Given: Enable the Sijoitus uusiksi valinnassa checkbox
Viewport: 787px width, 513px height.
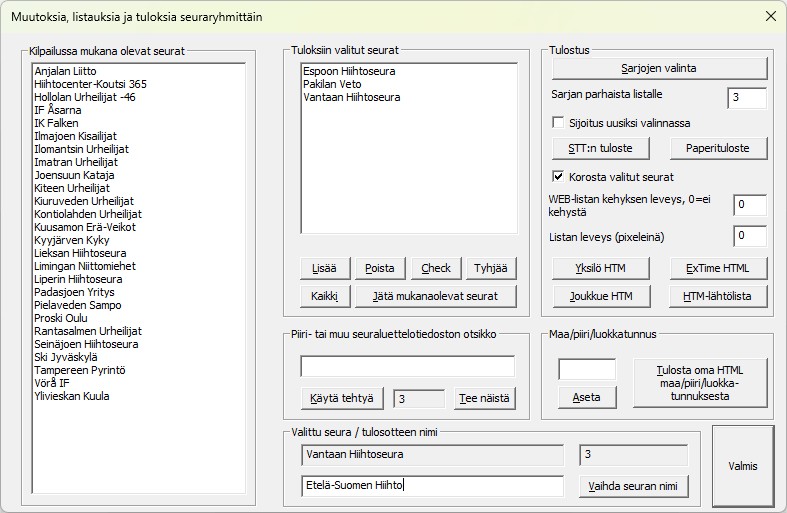Looking at the screenshot, I should tap(559, 123).
